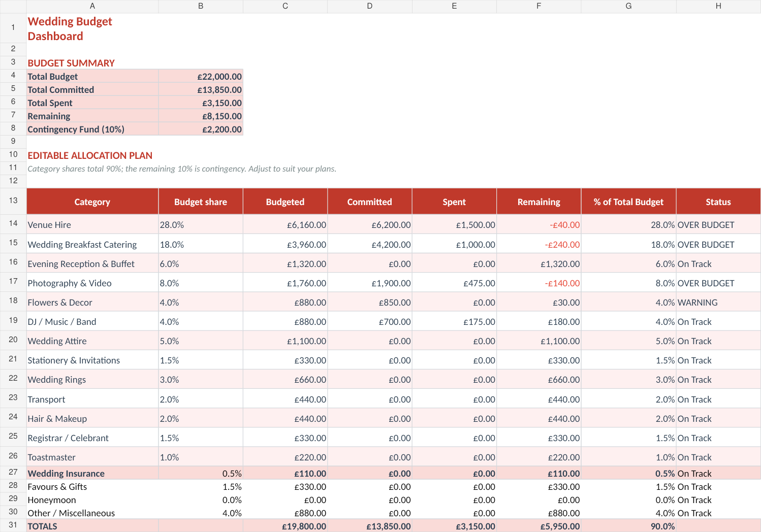Click row header 31

tap(13, 525)
